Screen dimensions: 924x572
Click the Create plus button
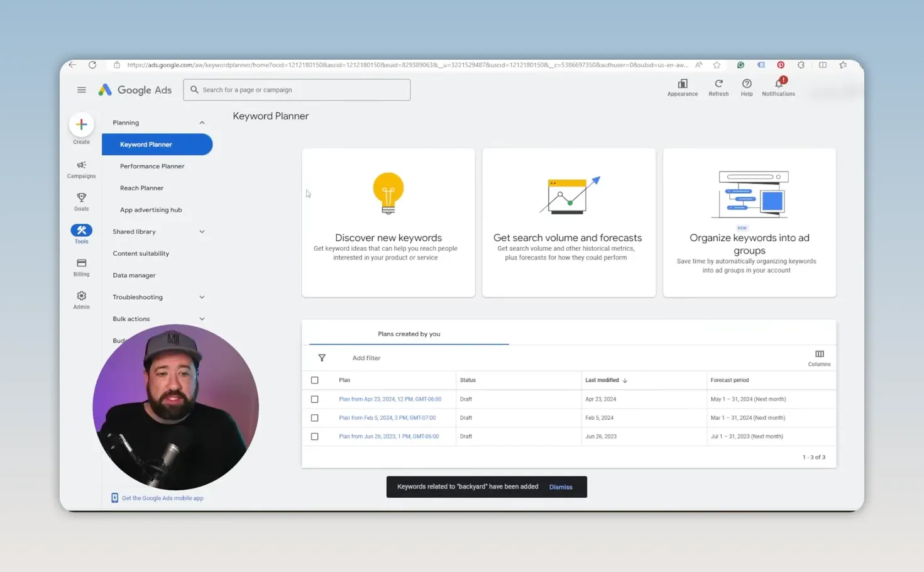[x=81, y=124]
